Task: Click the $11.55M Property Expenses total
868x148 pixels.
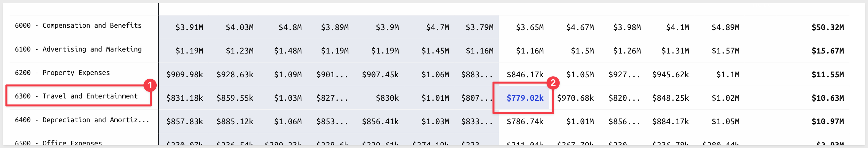Action: pyautogui.click(x=828, y=75)
